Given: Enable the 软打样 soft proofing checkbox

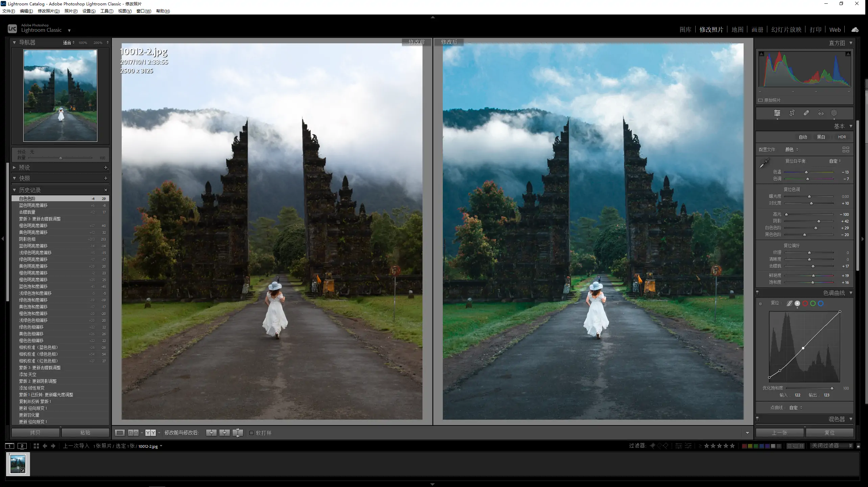Looking at the screenshot, I should (251, 433).
